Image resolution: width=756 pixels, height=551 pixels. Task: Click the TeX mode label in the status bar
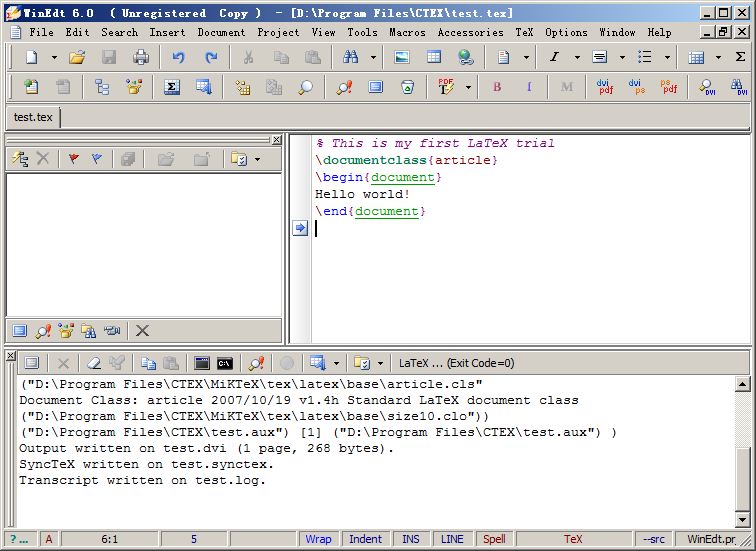[573, 539]
